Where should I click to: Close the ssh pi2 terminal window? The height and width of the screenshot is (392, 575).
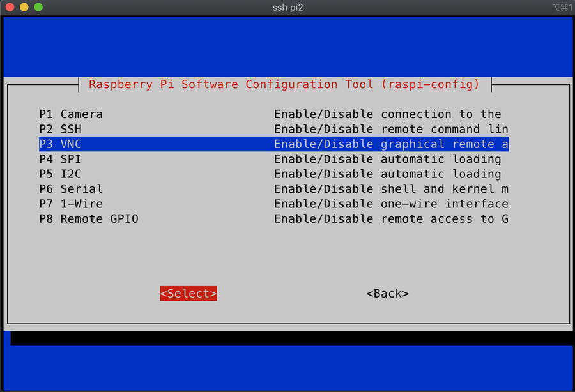click(x=10, y=7)
